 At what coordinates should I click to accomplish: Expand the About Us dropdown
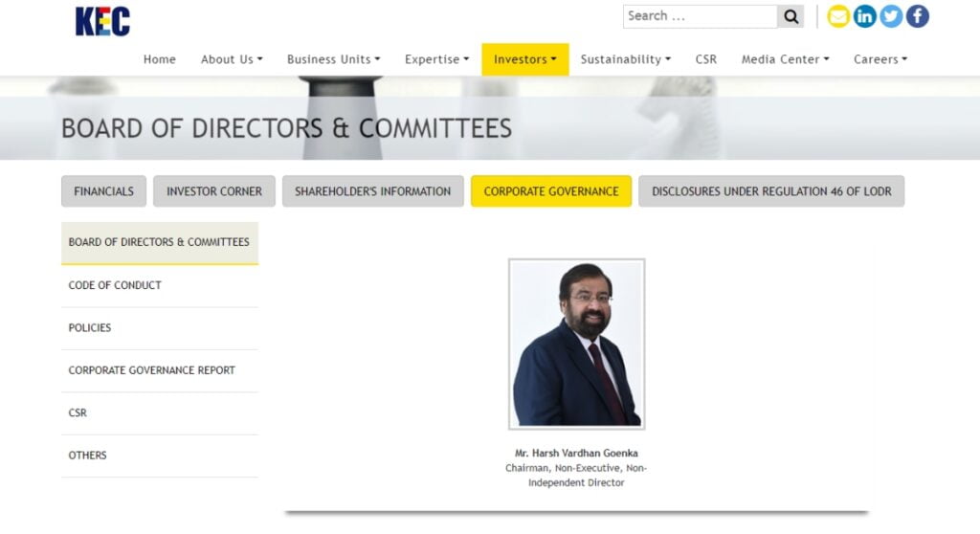pyautogui.click(x=232, y=59)
